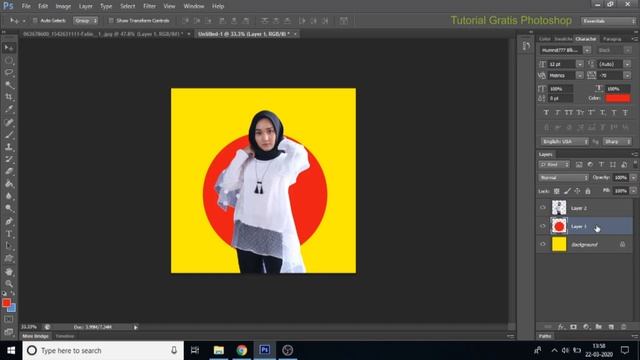Hide the Background layer eye icon
Image resolution: width=640 pixels, height=360 pixels.
pyautogui.click(x=542, y=244)
